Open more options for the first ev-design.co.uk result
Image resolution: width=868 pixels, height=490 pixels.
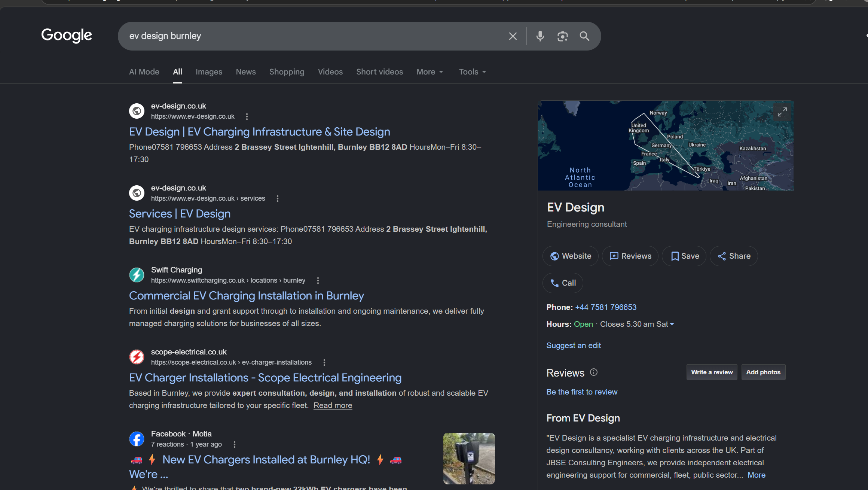tap(247, 116)
